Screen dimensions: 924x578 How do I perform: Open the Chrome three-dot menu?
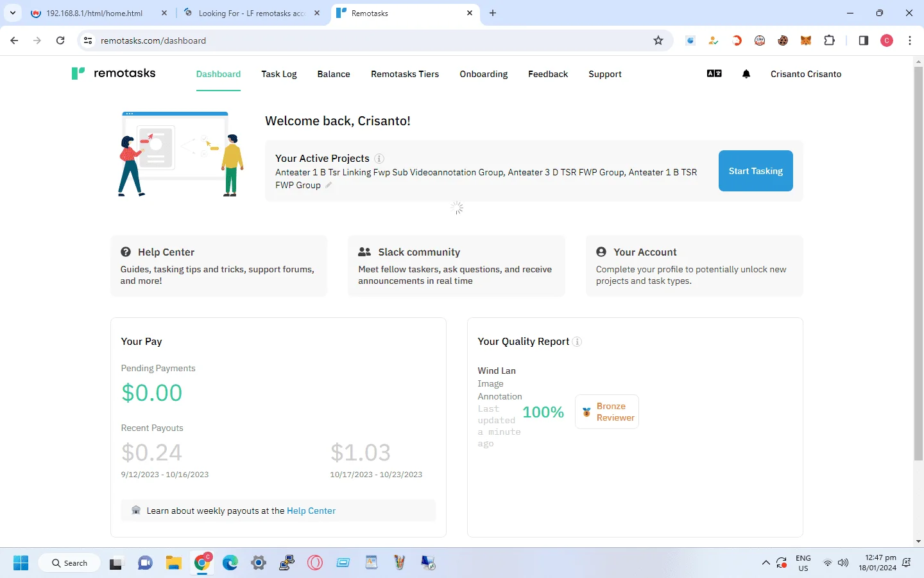pos(910,40)
